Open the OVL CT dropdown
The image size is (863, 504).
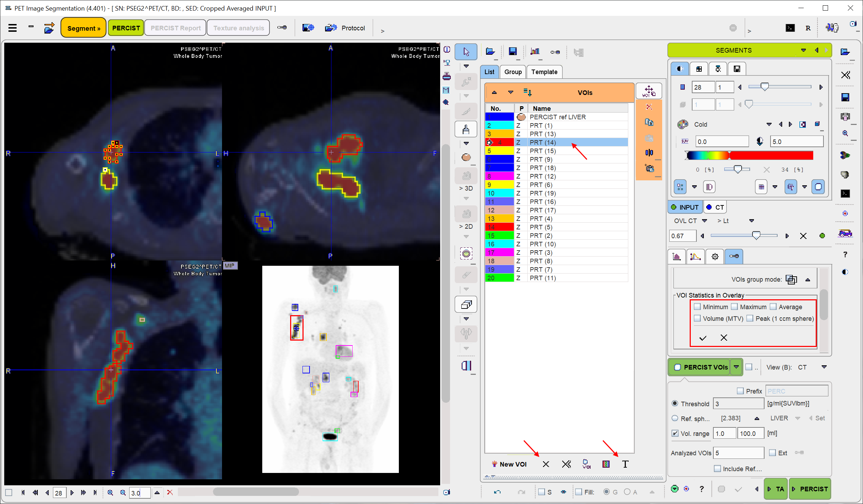click(705, 221)
